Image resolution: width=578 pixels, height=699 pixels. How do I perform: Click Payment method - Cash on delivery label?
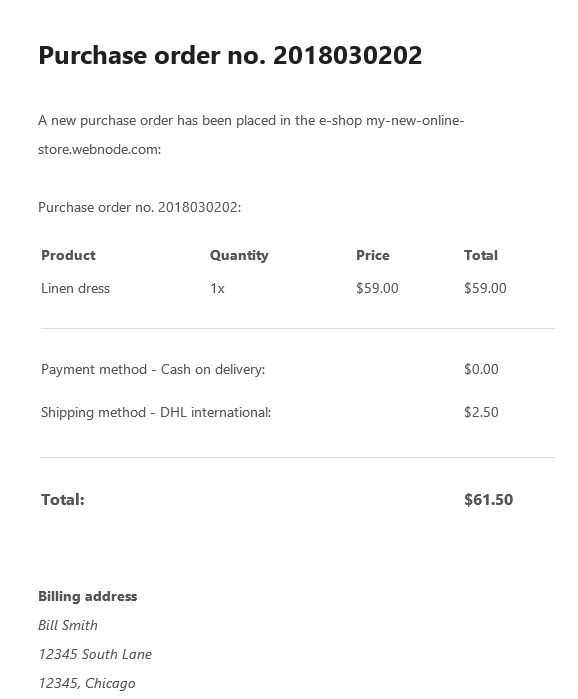tap(153, 370)
